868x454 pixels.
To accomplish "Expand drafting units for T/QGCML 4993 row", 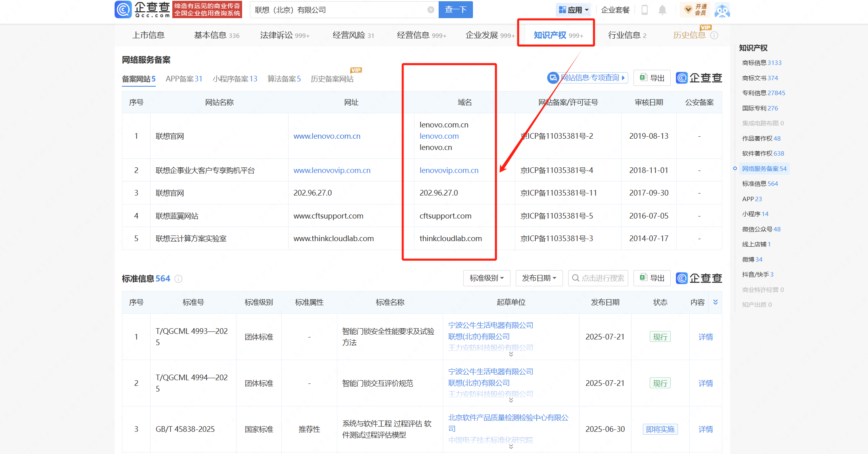I will (x=511, y=354).
